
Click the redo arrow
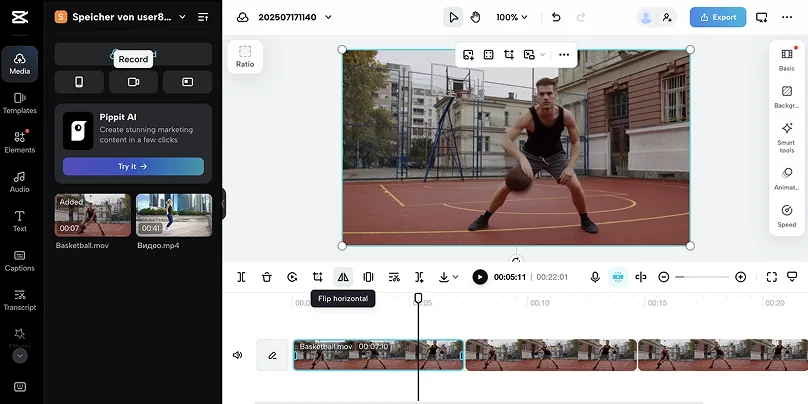tap(581, 17)
